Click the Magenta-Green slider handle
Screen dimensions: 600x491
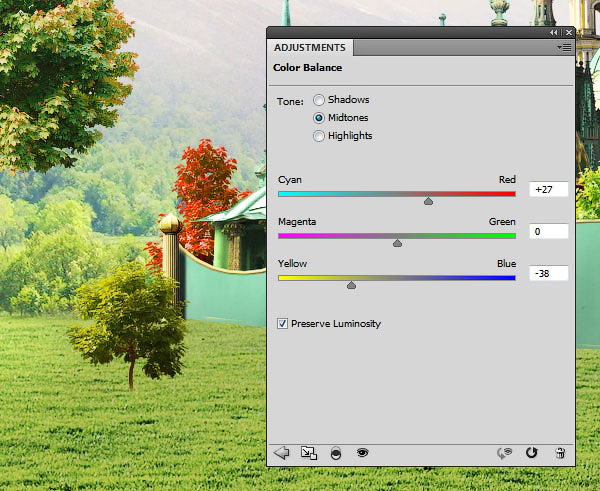pyautogui.click(x=397, y=243)
